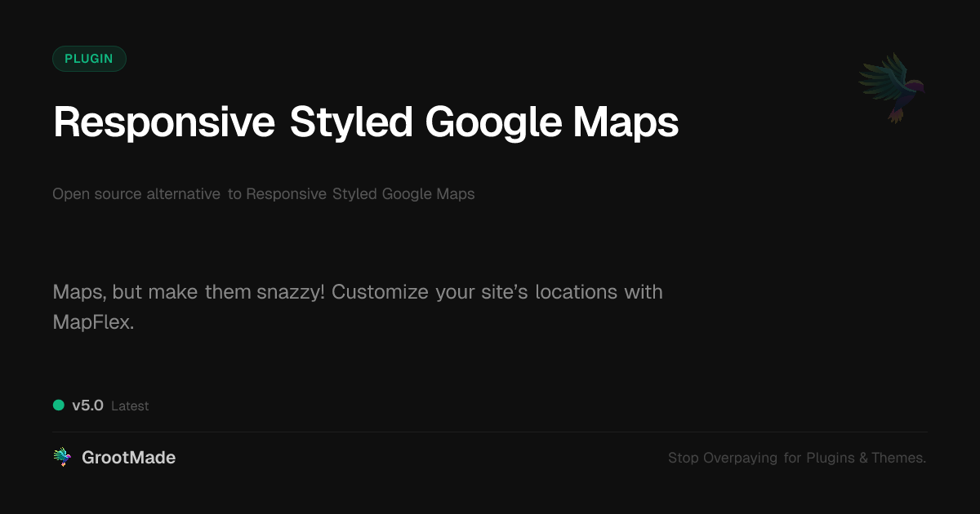
Task: Click the word Responsive in the main heading
Action: 163,122
